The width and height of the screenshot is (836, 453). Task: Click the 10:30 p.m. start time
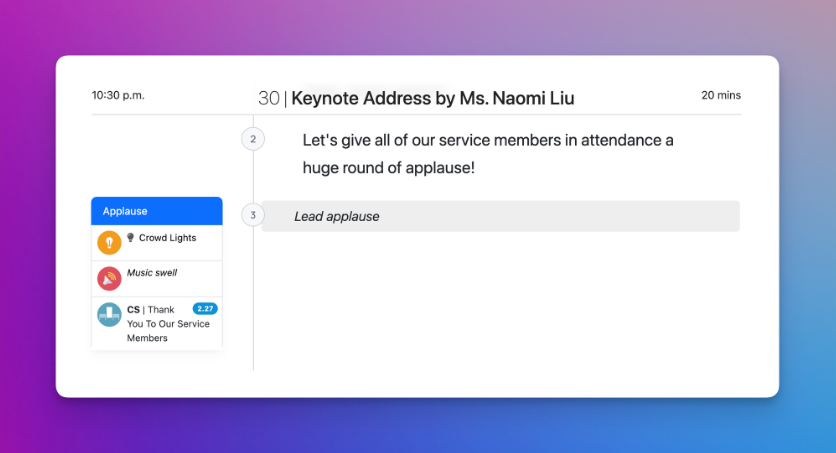tap(118, 95)
